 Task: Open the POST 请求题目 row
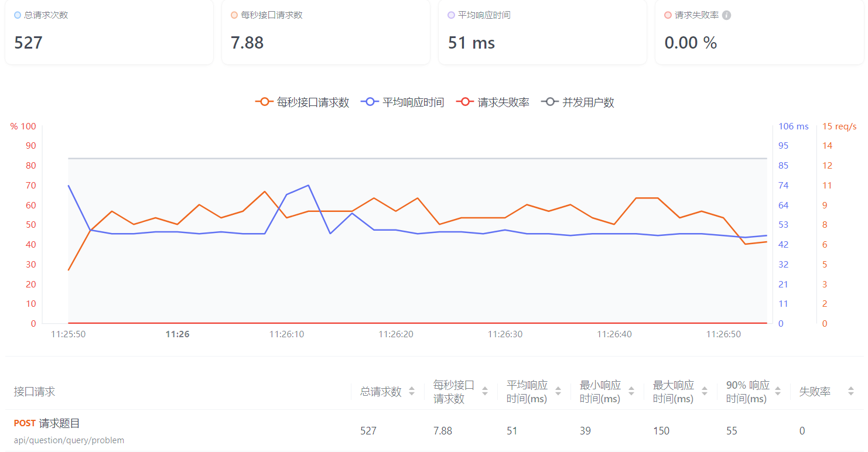click(434, 430)
